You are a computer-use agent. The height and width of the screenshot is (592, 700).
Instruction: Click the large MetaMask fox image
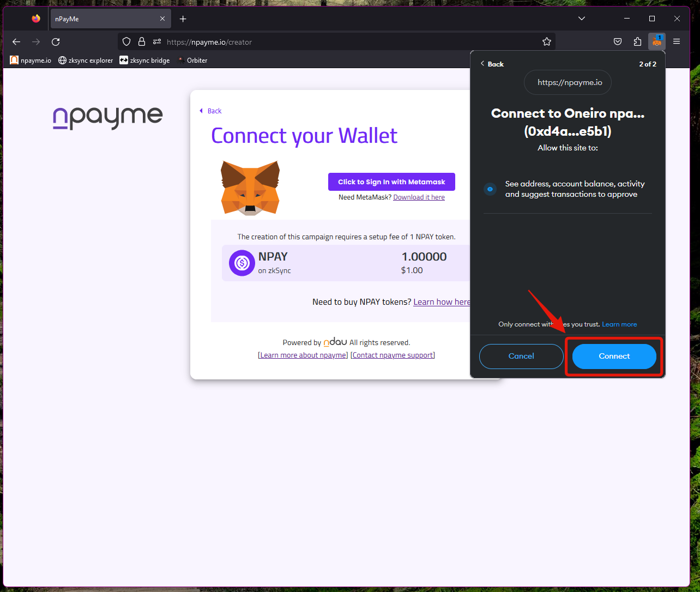tap(250, 188)
